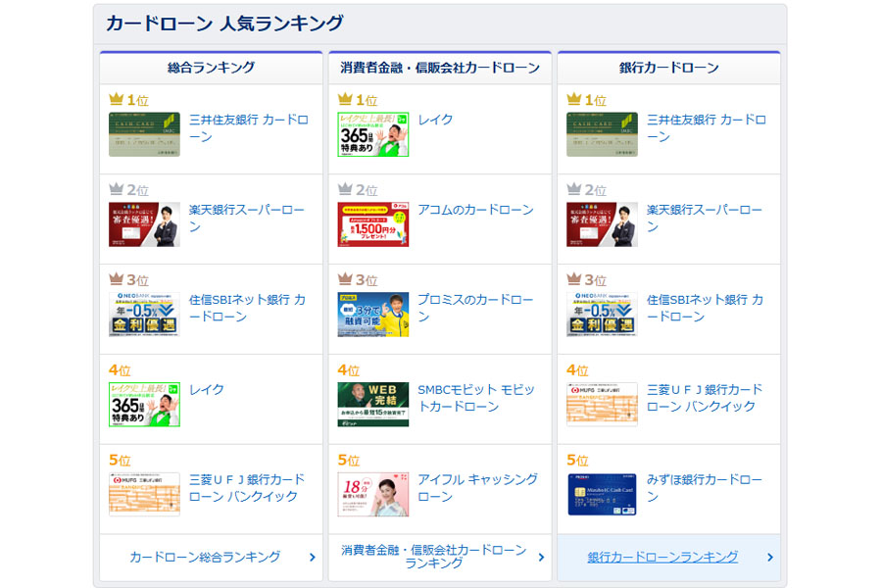The image size is (882, 588).
Task: Open アコム 1,500円分 banner thumbnail
Action: pyautogui.click(x=373, y=224)
